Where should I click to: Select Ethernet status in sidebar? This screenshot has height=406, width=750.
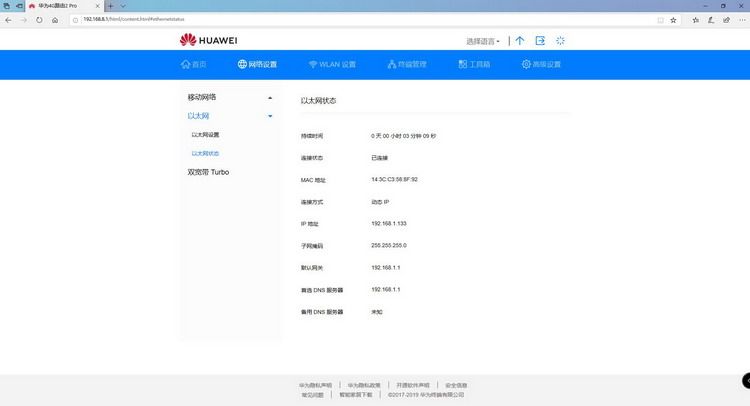pyautogui.click(x=205, y=154)
